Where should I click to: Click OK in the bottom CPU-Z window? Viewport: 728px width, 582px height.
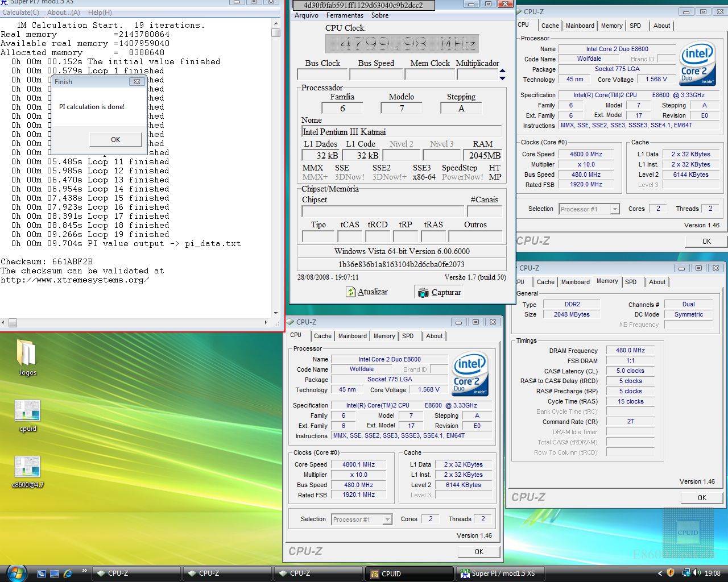479,551
